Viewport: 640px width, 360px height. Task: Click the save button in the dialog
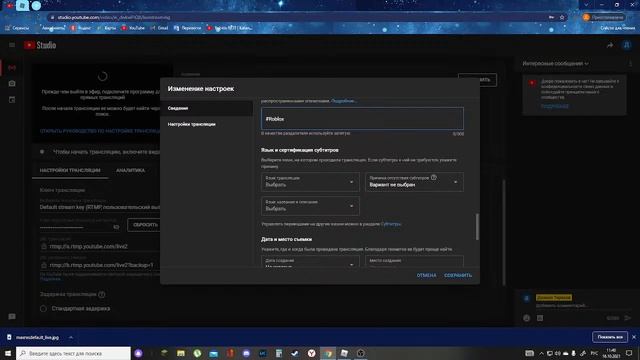458,276
